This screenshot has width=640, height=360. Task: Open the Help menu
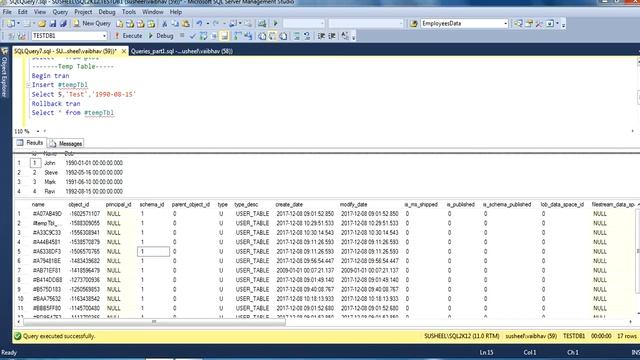click(176, 12)
